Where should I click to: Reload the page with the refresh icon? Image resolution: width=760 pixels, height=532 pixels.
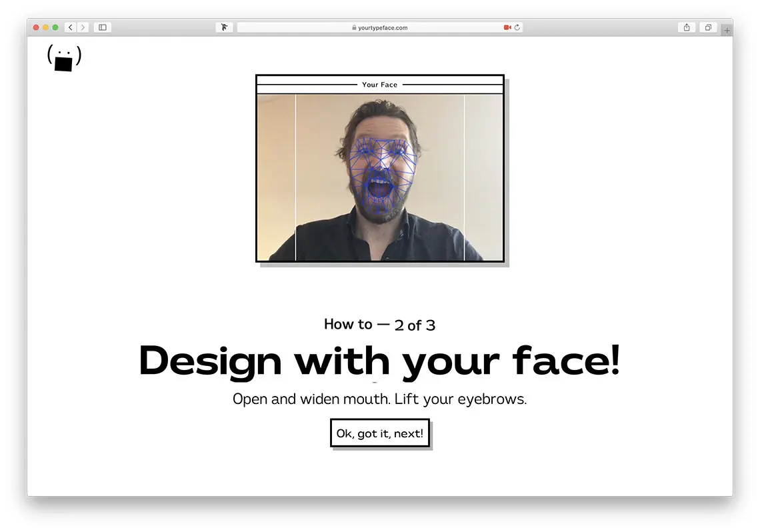[x=517, y=27]
